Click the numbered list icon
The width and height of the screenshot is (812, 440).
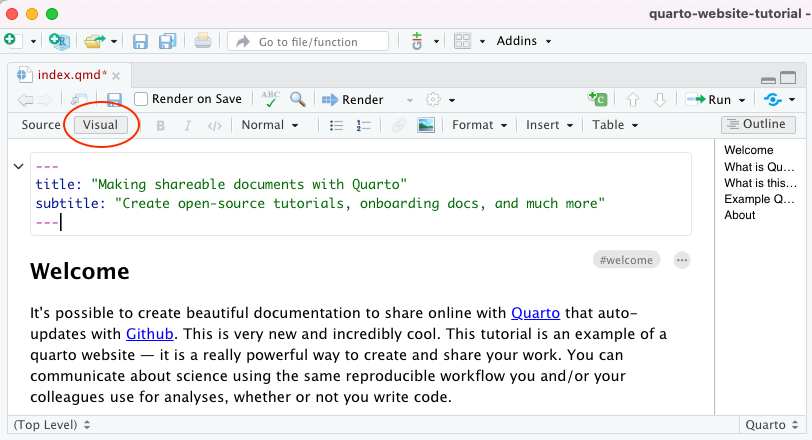click(x=363, y=125)
